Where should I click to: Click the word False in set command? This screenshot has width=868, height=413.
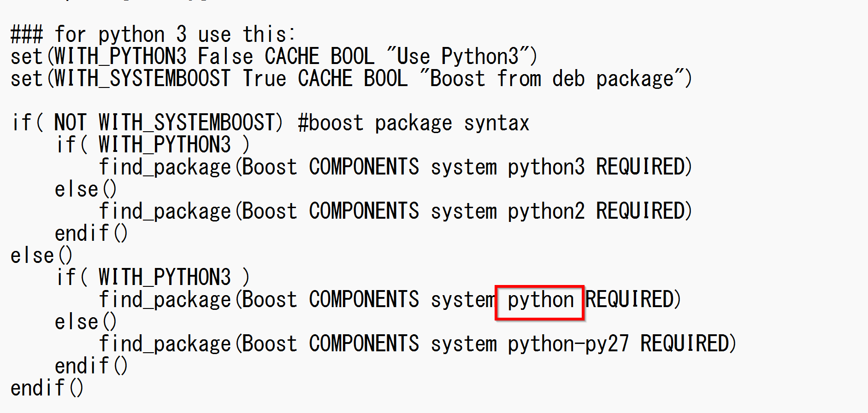click(225, 57)
